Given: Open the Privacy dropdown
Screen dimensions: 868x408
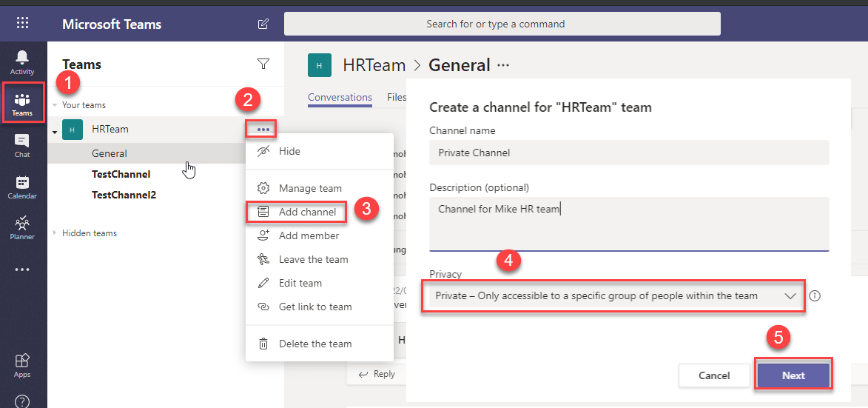Looking at the screenshot, I should (x=613, y=296).
